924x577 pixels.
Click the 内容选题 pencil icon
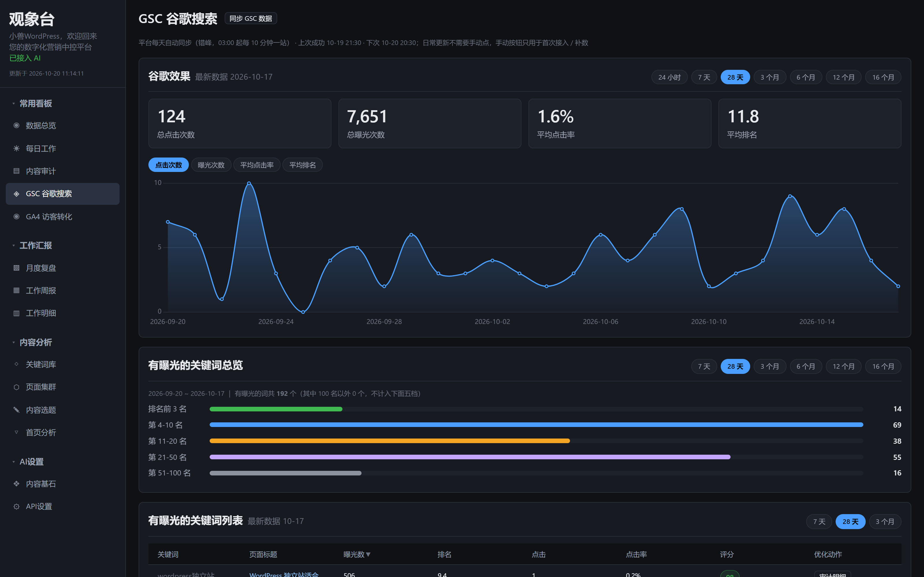tap(16, 409)
